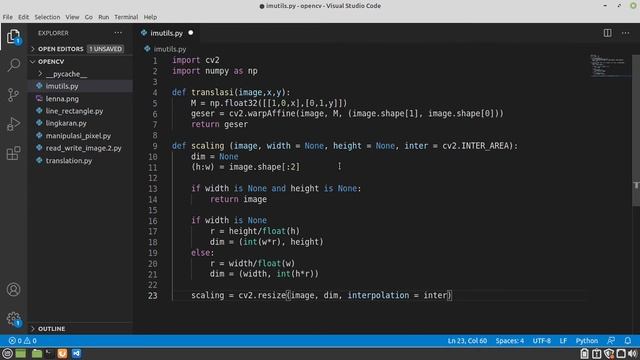
Task: Expand the OUTLINE section
Action: coord(51,329)
